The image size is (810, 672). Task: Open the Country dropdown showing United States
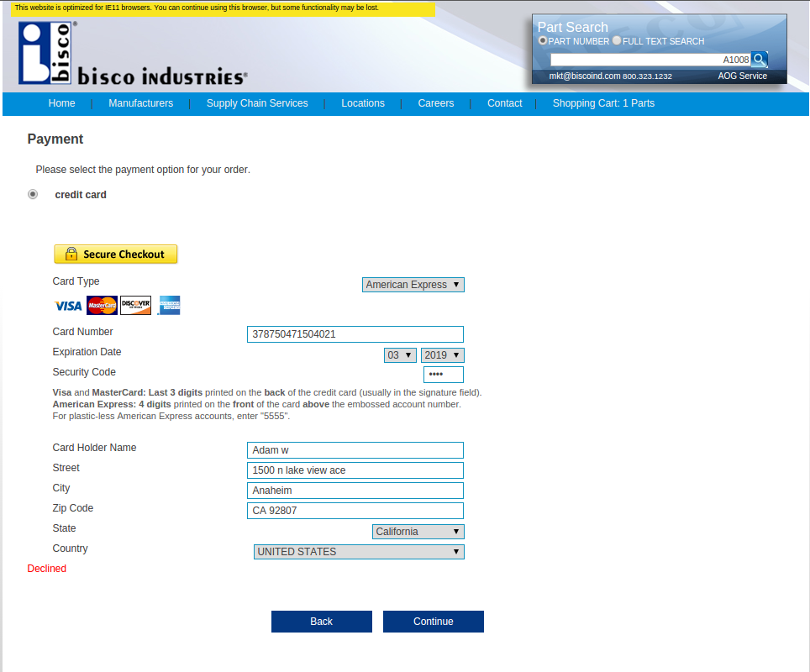(x=359, y=552)
